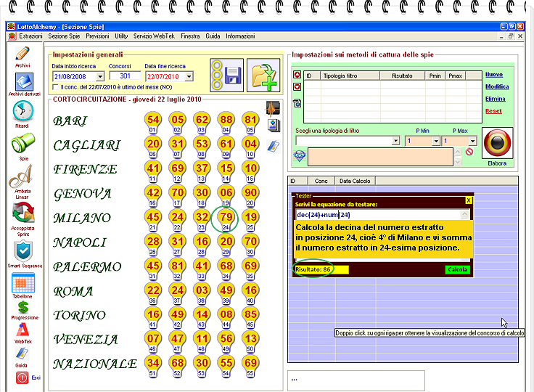
Task: Click the Elimina link
Action: coord(495,99)
